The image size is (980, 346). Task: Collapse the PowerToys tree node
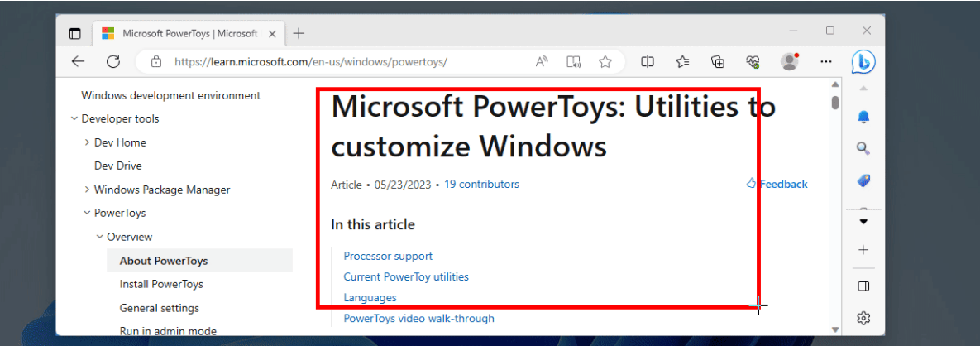87,213
